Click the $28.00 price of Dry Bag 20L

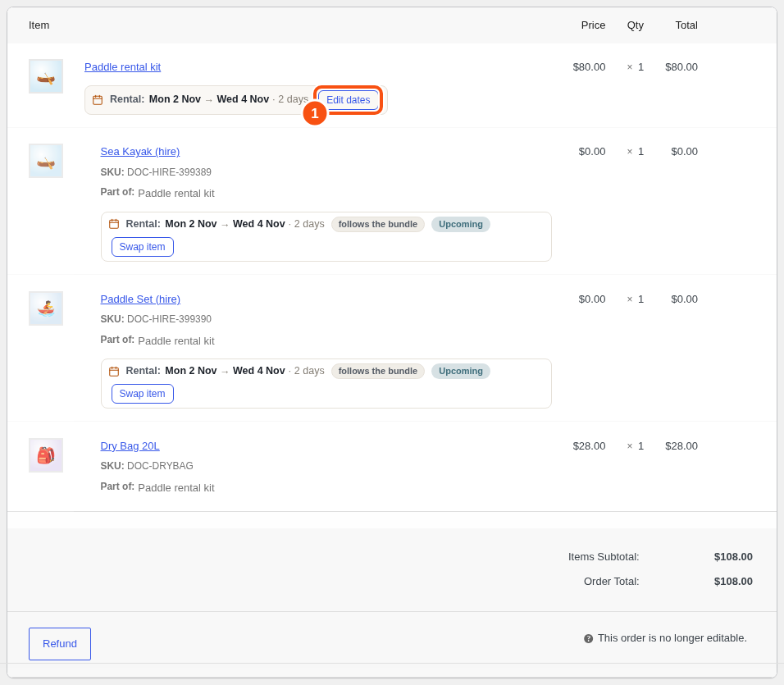589,446
